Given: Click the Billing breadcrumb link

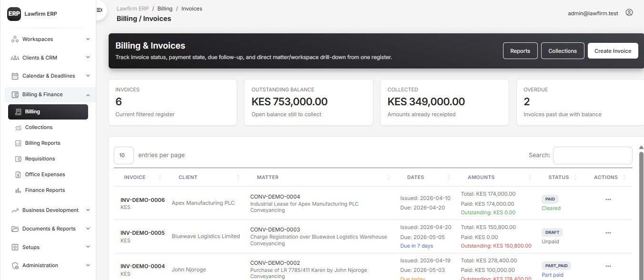Looking at the screenshot, I should [x=165, y=9].
